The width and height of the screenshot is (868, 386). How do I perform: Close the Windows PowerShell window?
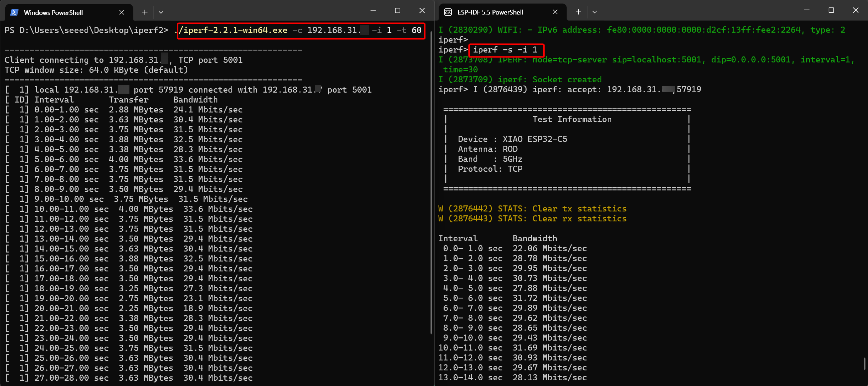click(x=422, y=11)
